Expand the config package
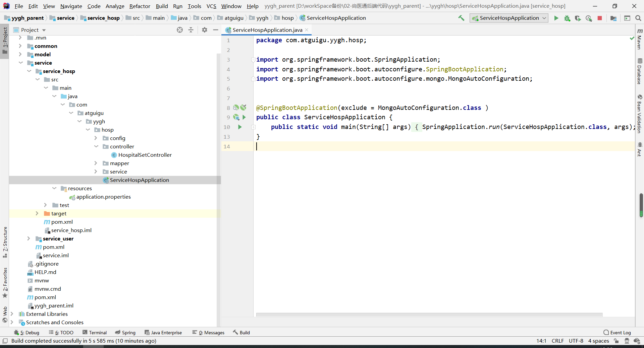Viewport: 644px width, 348px height. pos(96,138)
